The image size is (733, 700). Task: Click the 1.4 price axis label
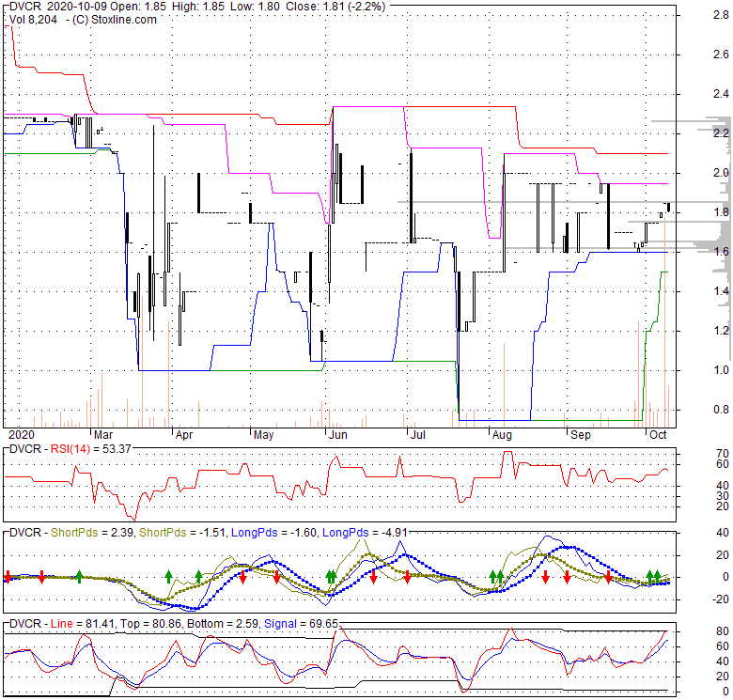click(x=721, y=291)
